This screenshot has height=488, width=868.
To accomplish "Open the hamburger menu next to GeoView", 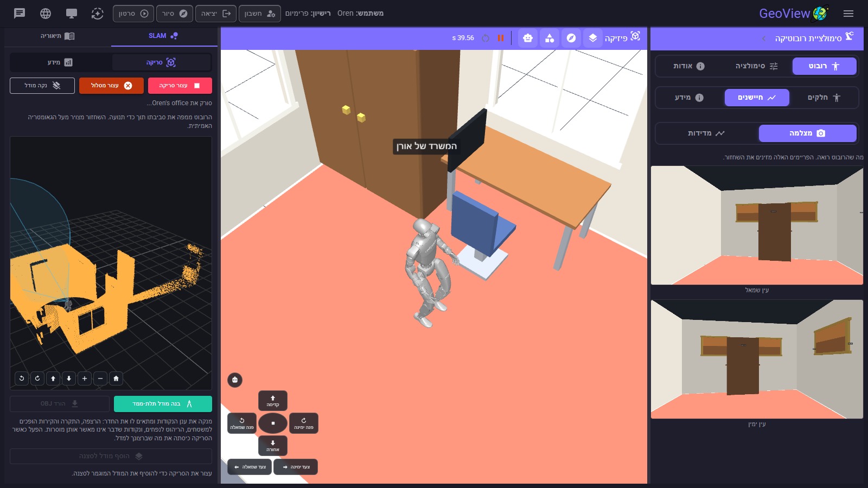I will coord(848,14).
